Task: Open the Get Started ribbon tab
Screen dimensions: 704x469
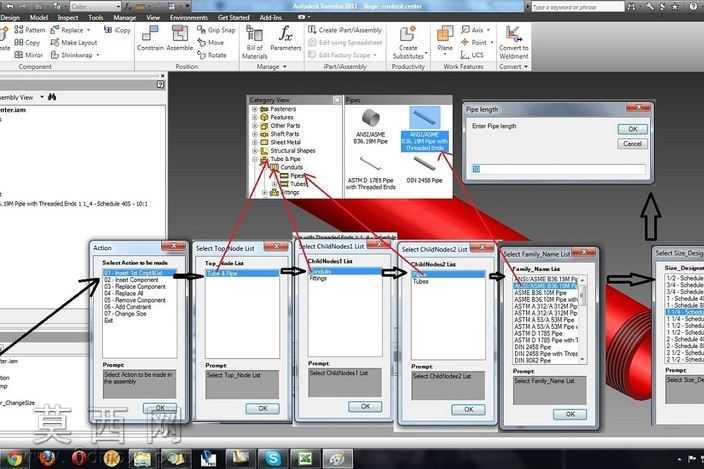Action: [x=233, y=18]
